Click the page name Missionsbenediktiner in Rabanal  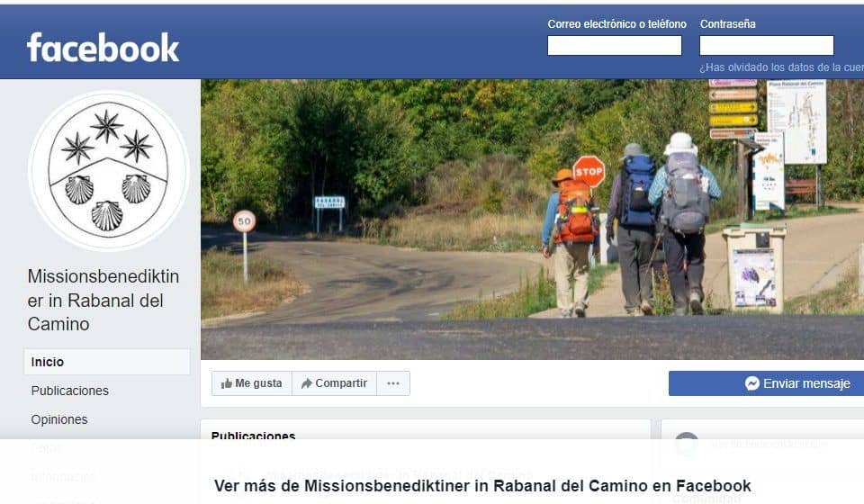pos(103,301)
